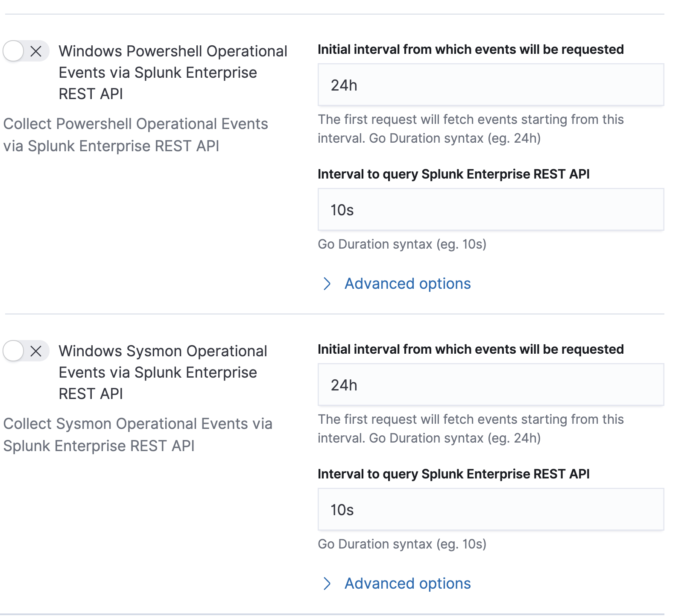Click 'Collect Sysmon Operational Events' description text
696x616 pixels.
[x=137, y=435]
